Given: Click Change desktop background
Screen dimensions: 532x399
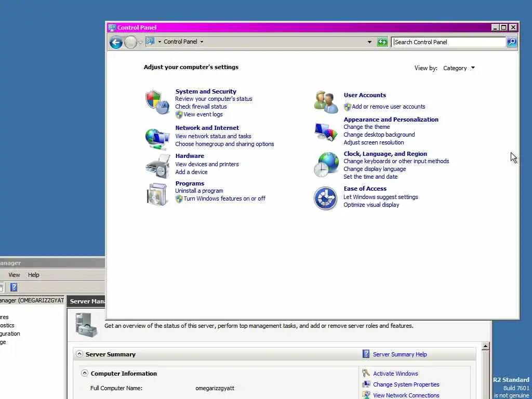Looking at the screenshot, I should tap(379, 135).
